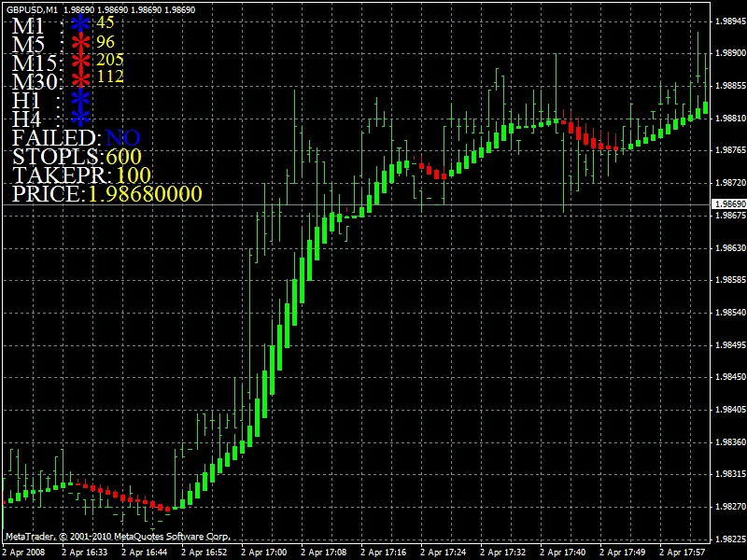Click the 2 Apr 17:40 time label

coord(565,552)
